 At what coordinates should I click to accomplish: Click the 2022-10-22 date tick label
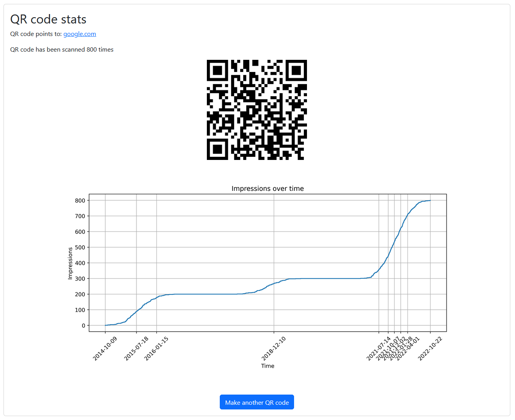pyautogui.click(x=430, y=348)
